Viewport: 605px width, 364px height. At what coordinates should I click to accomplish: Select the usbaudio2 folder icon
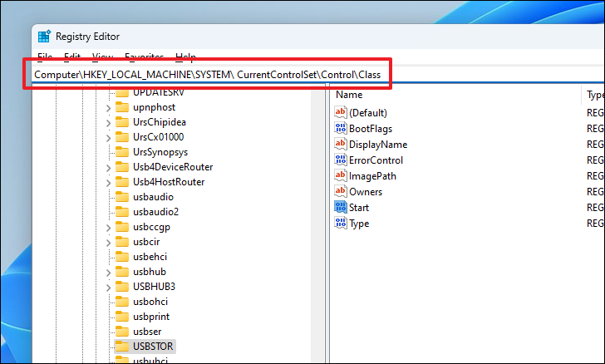point(122,212)
